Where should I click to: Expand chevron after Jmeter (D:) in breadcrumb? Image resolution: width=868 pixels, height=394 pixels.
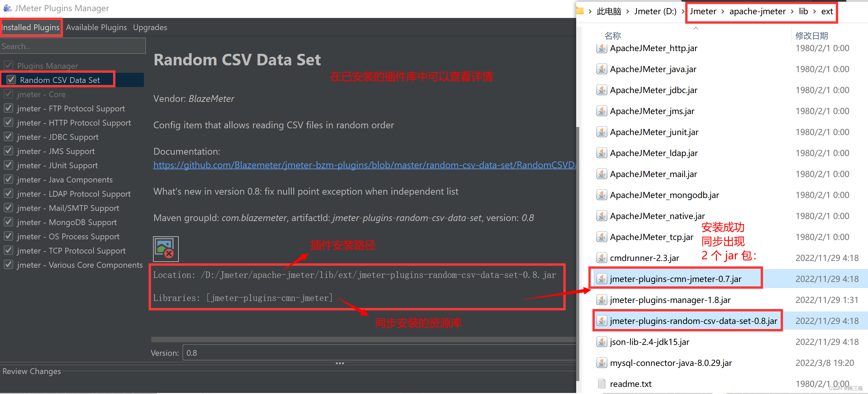(x=683, y=12)
